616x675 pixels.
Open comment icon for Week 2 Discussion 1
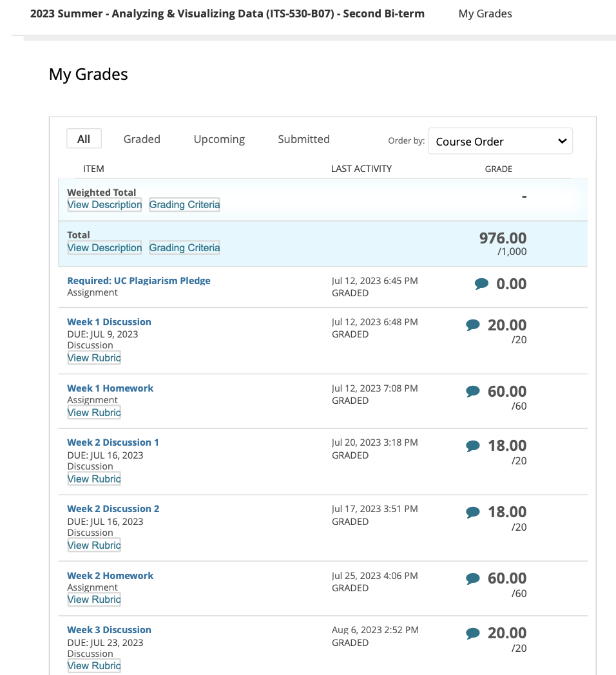point(473,446)
